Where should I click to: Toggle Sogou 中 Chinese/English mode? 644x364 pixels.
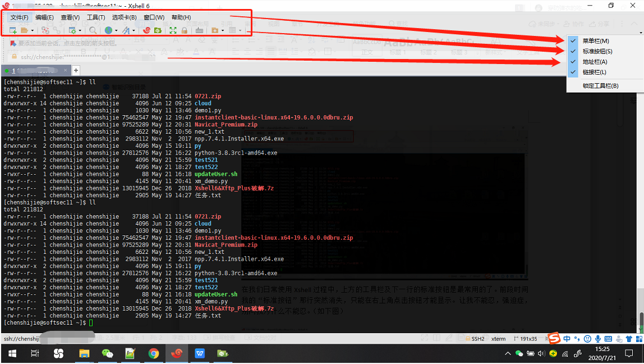pos(567,339)
